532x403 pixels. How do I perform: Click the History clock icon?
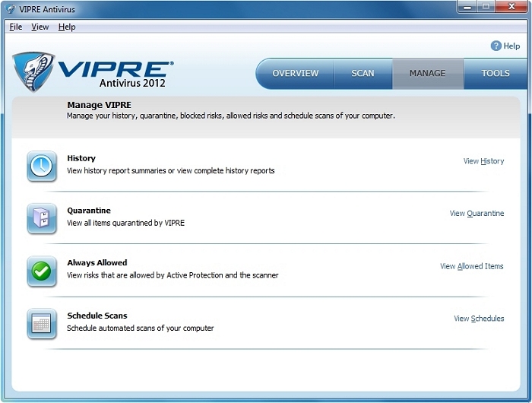42,167
